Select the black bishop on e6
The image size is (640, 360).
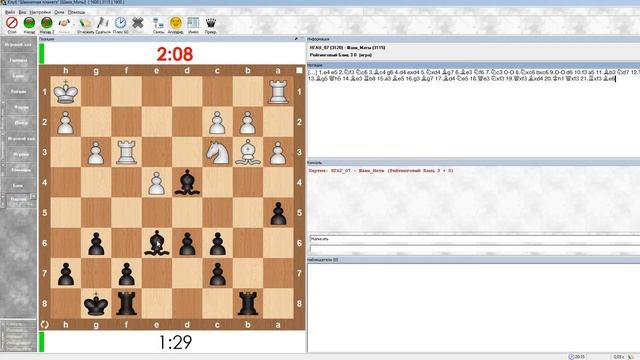pos(157,243)
